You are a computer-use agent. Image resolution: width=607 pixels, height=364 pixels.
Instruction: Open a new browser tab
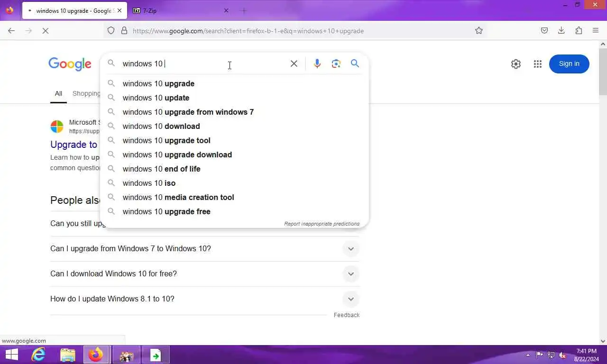(244, 10)
